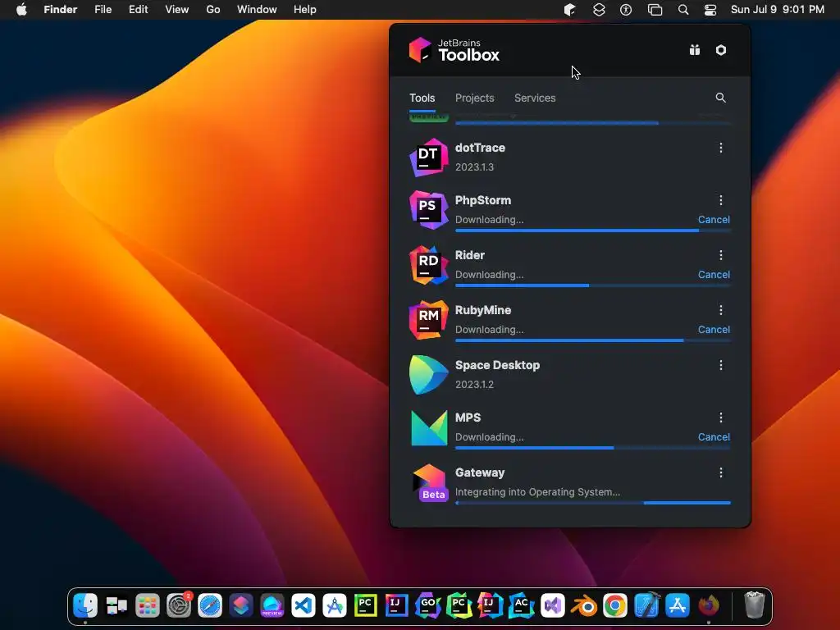Open Stage Manager menu bar icon
Screen dimensions: 840x630
click(x=655, y=10)
